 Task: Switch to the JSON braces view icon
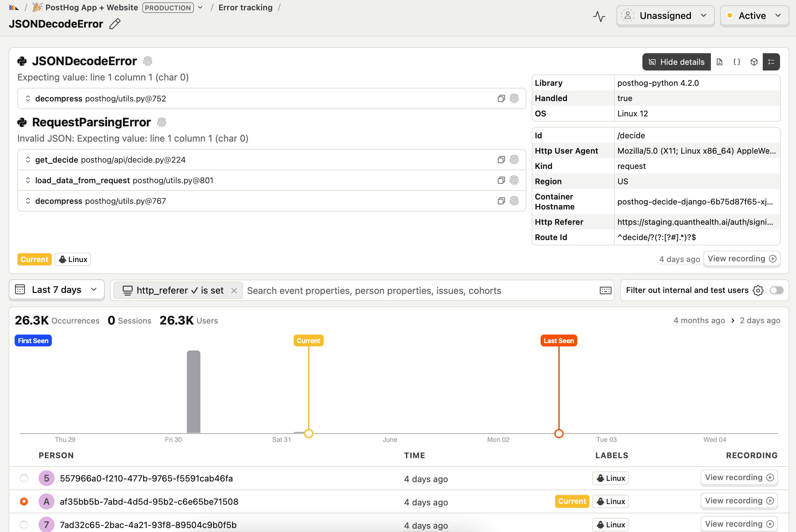pos(736,62)
